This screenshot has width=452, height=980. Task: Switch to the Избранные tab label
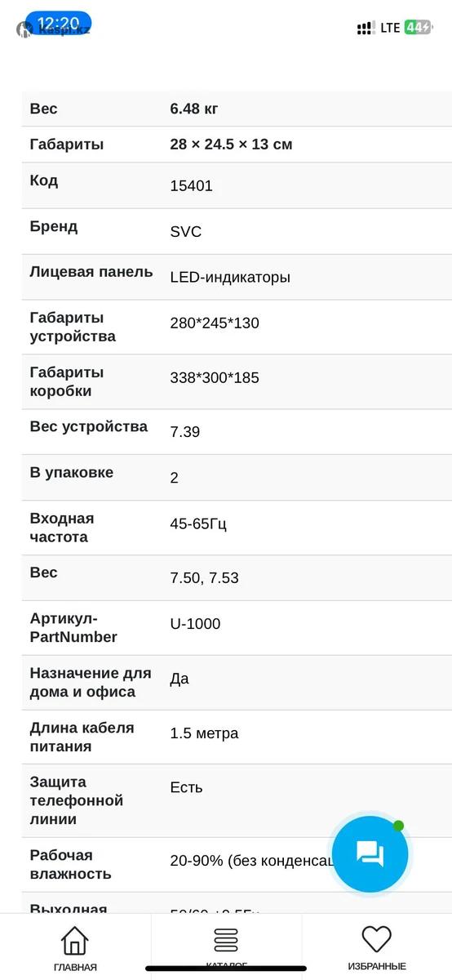click(377, 967)
